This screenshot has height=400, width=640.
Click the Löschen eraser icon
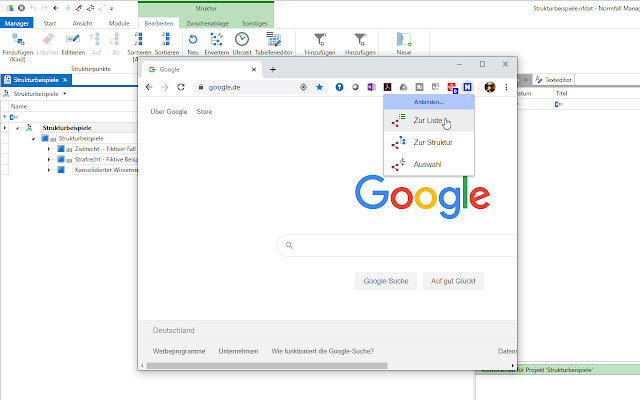[47, 39]
